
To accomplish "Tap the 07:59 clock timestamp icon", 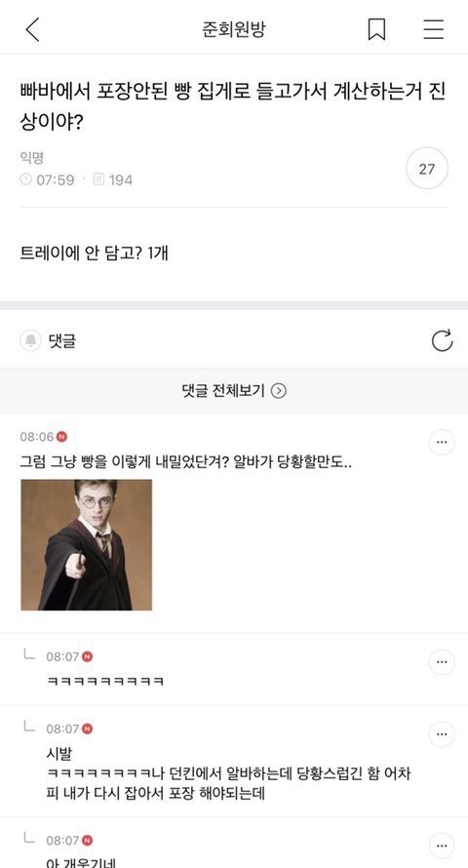I will (x=25, y=179).
